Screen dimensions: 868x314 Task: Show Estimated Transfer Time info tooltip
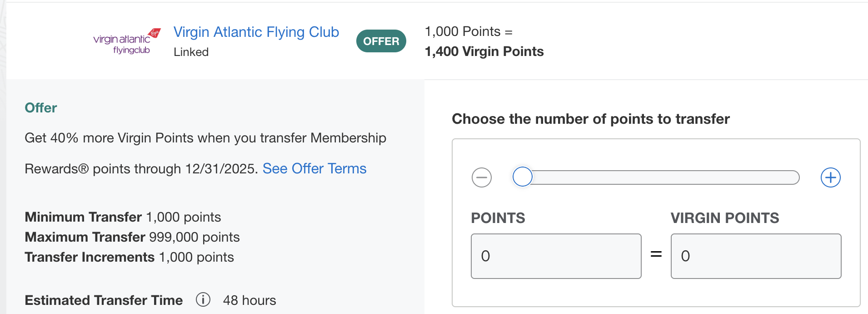[x=203, y=299]
